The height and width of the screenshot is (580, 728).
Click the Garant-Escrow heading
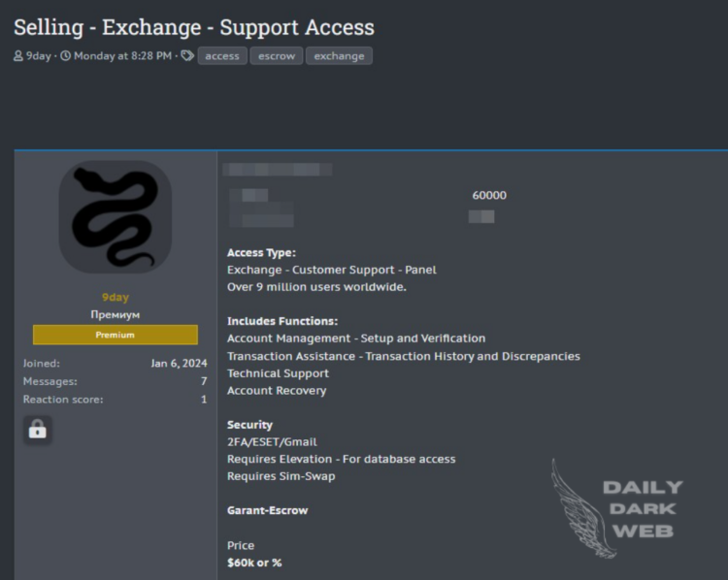tap(268, 511)
